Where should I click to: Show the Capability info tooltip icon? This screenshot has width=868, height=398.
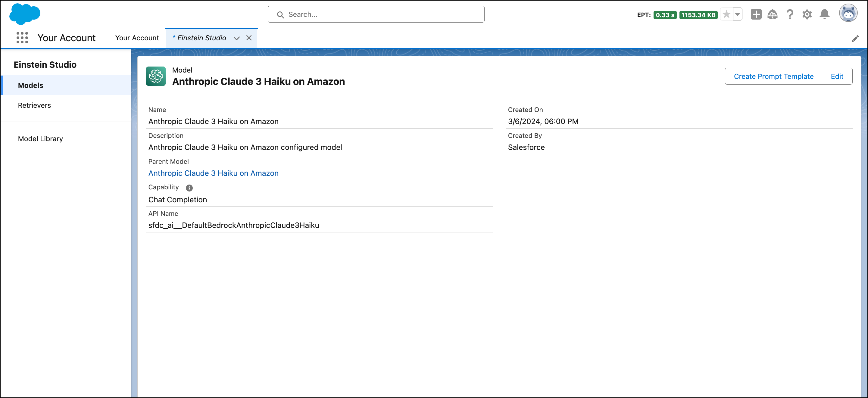coord(189,188)
